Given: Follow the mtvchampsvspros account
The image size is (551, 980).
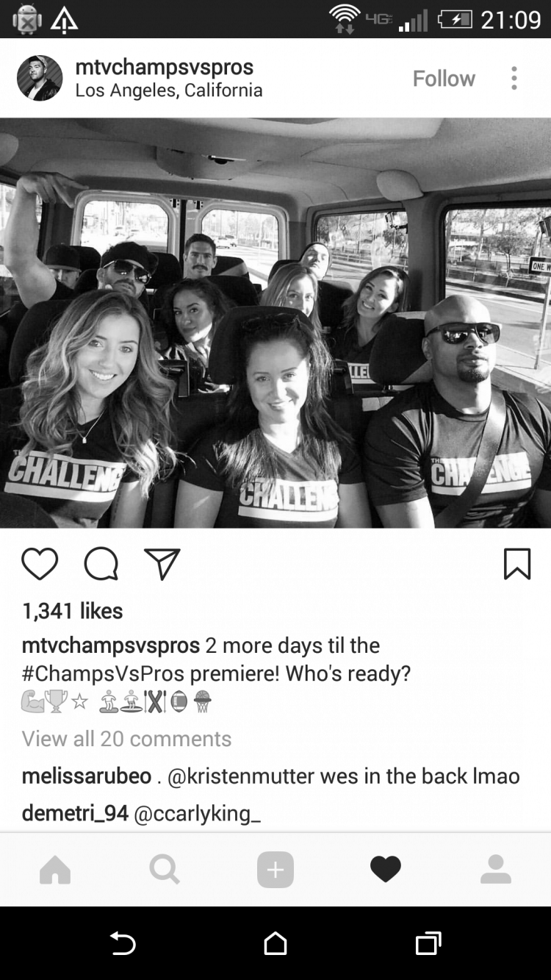Looking at the screenshot, I should 444,79.
